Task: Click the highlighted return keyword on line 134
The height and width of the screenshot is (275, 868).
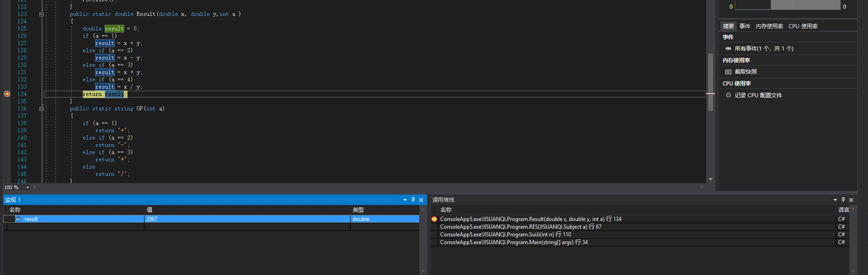Action: pos(92,94)
